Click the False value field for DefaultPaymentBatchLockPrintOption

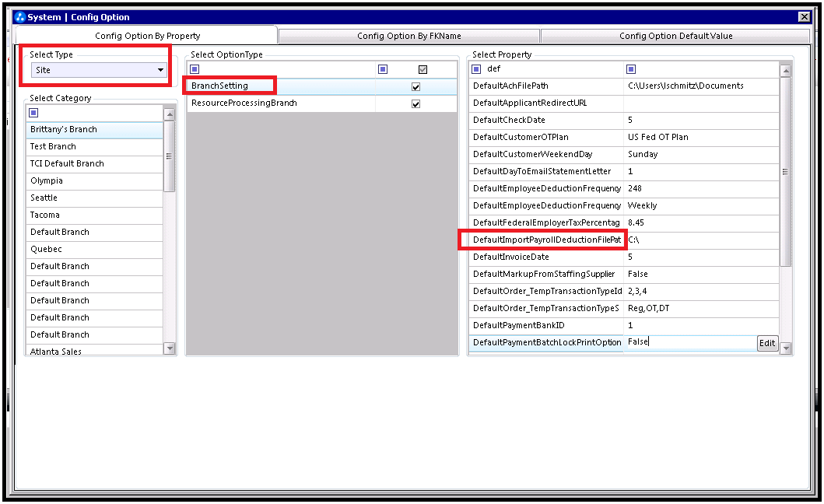[690, 342]
